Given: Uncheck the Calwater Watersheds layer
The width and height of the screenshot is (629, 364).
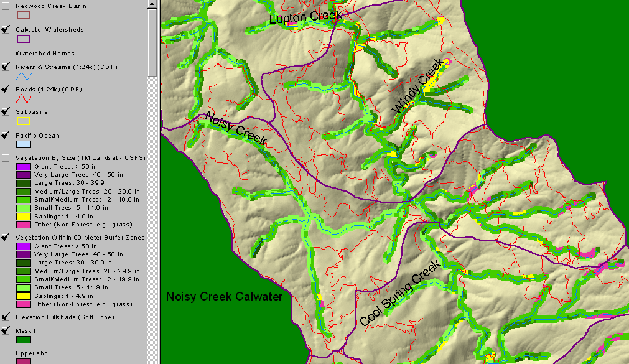Looking at the screenshot, I should pyautogui.click(x=6, y=30).
